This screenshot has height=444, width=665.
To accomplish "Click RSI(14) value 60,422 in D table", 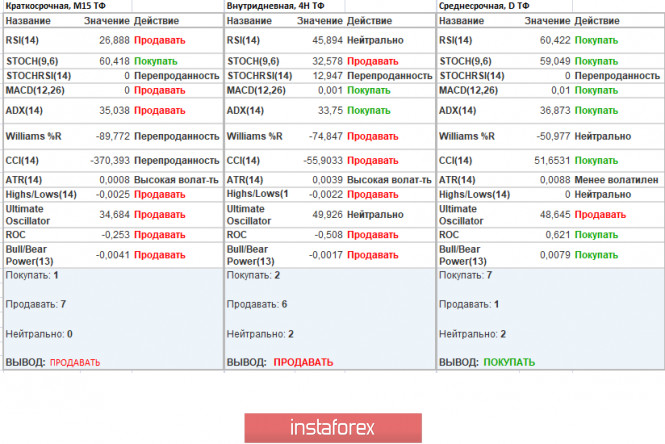I will pos(555,40).
